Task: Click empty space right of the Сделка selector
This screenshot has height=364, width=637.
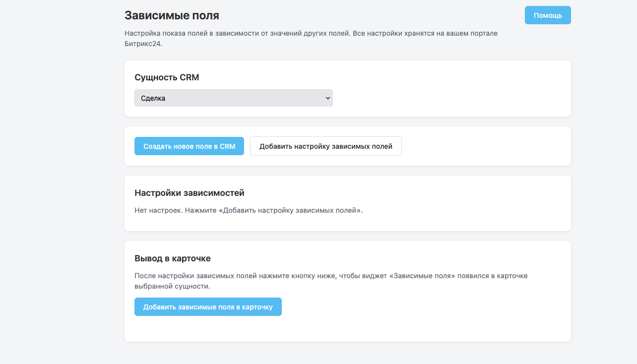Action: click(x=446, y=98)
